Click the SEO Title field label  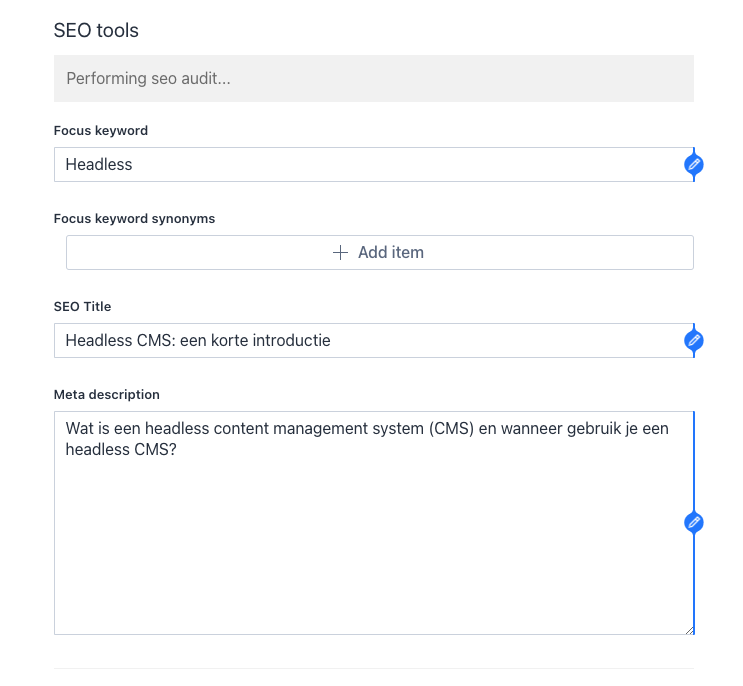(82, 307)
